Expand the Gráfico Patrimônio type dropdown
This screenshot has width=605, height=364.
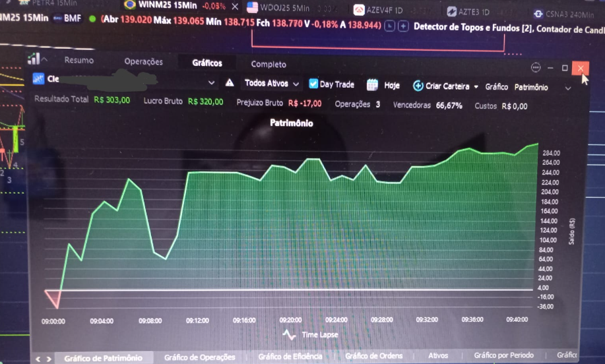(x=567, y=88)
